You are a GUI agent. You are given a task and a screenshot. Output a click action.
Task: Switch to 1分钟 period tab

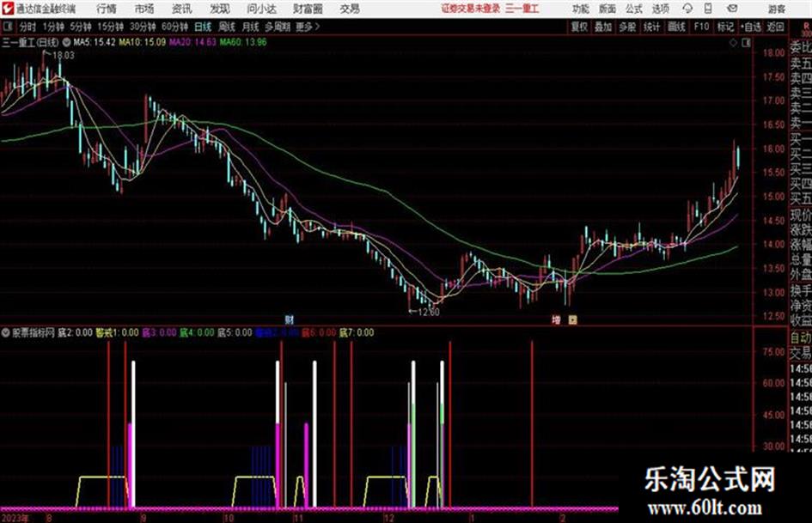coord(53,27)
